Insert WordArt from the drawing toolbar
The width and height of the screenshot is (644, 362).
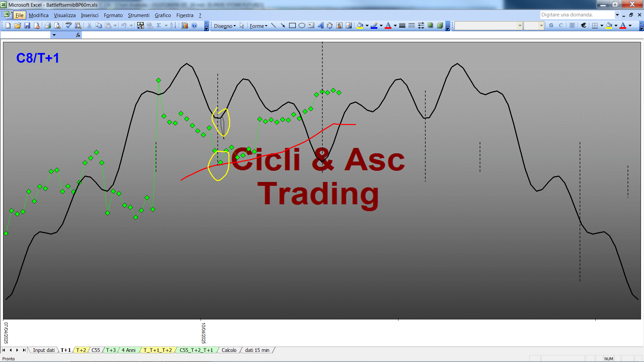click(x=321, y=25)
